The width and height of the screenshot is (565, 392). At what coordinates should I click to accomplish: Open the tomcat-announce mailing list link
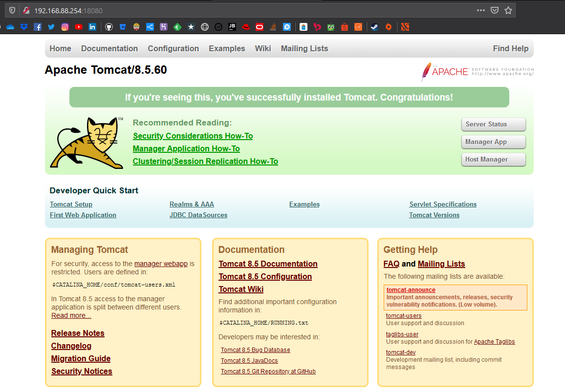click(x=411, y=290)
